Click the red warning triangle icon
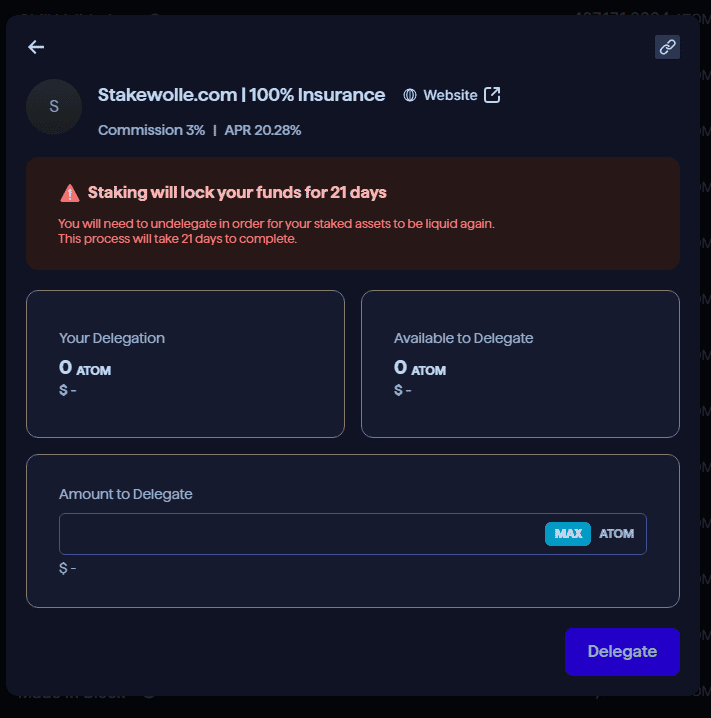The image size is (711, 718). 70,193
